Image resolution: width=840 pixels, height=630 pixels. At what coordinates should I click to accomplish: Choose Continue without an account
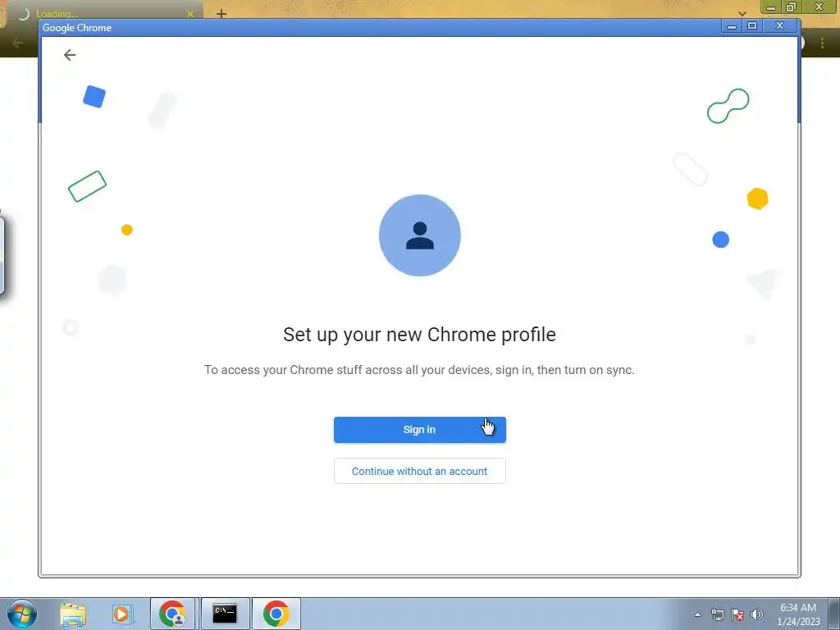[419, 471]
